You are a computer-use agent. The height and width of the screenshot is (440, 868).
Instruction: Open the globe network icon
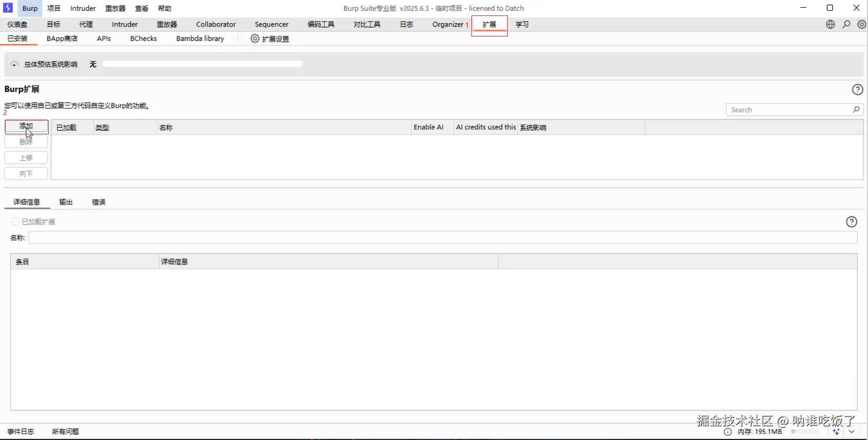[x=830, y=24]
